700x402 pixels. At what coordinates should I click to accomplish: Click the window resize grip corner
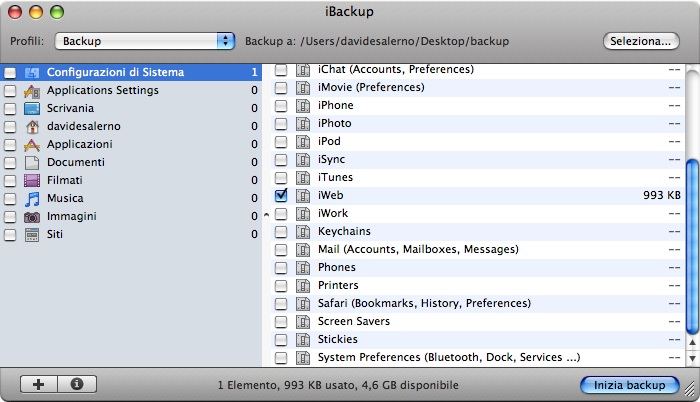691,388
